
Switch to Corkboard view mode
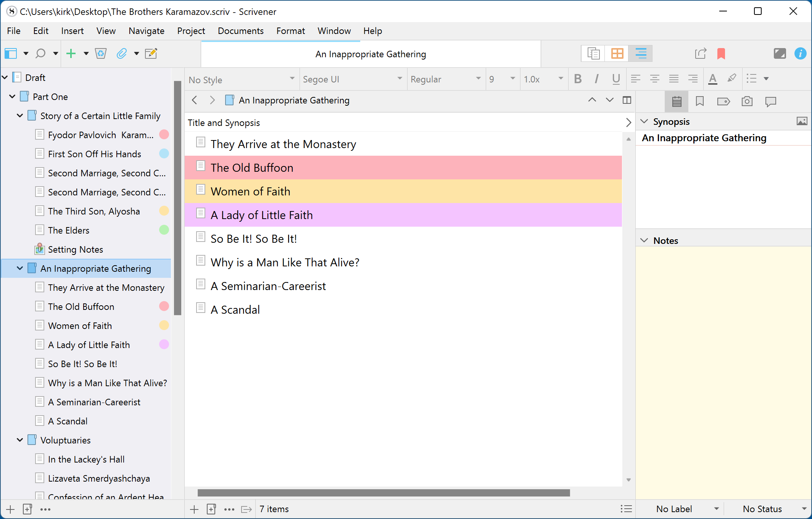617,53
